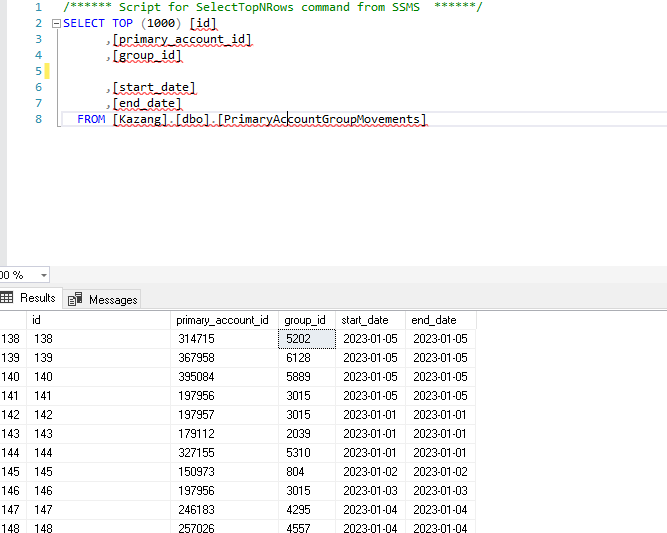
Task: Click primary_account_id cell 257026
Action: (x=196, y=527)
